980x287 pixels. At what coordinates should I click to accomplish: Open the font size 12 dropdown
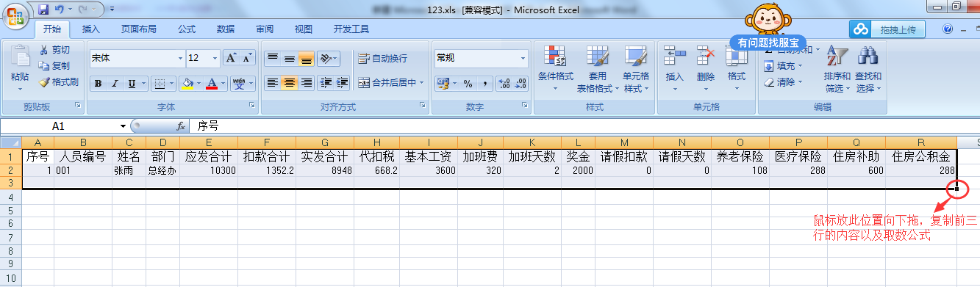click(215, 58)
